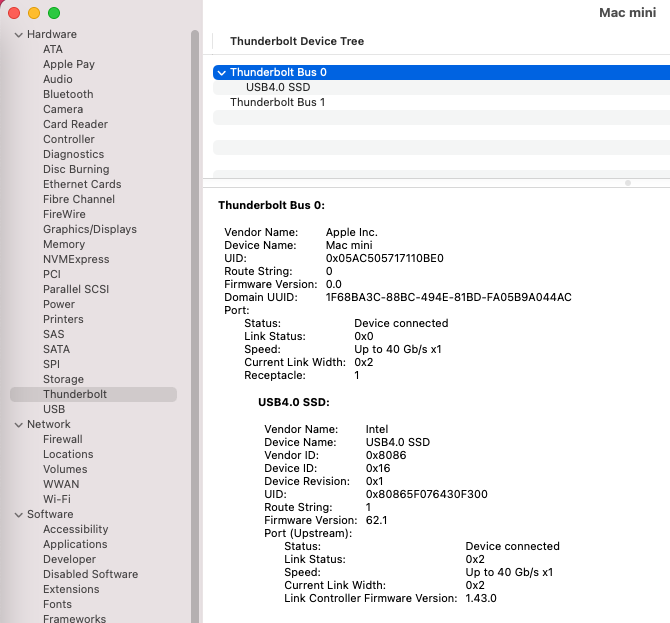Image resolution: width=670 pixels, height=623 pixels.
Task: Select Thunderbolt Bus 1 in the device tree
Action: coord(278,103)
